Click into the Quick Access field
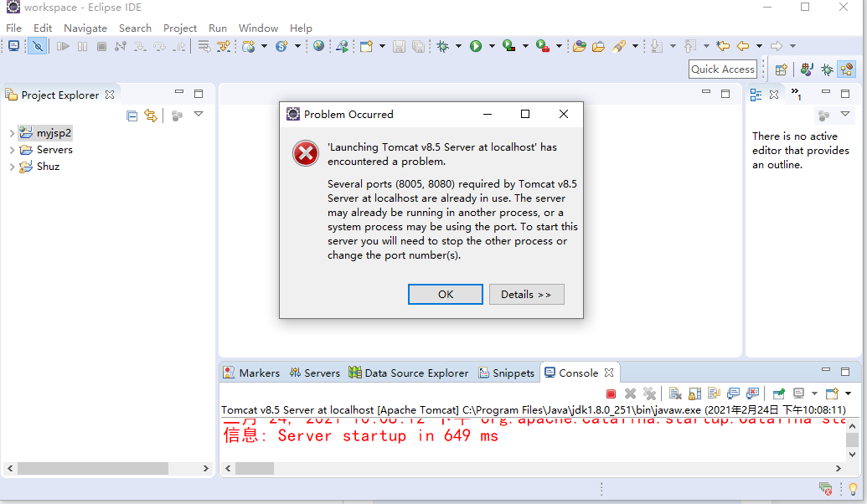 tap(723, 69)
